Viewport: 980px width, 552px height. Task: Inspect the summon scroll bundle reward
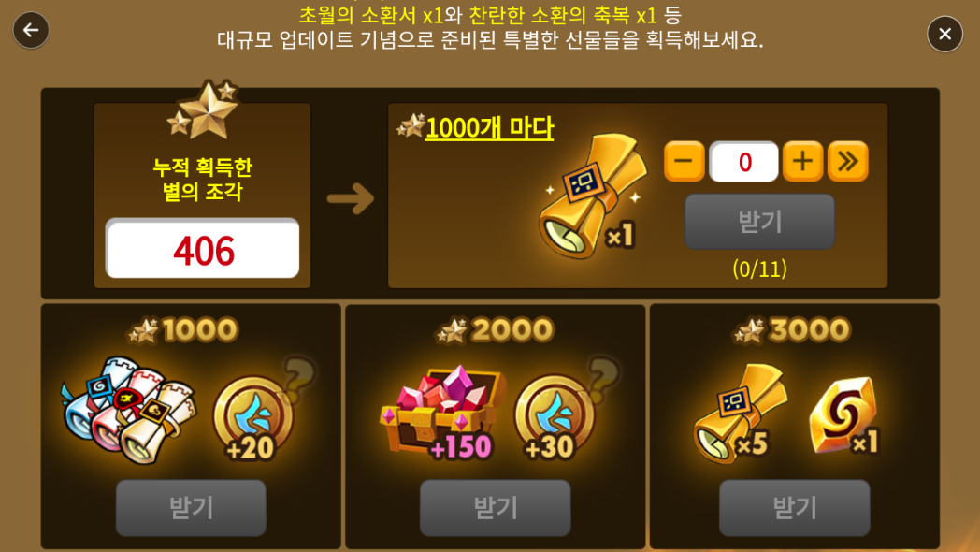pos(129,409)
